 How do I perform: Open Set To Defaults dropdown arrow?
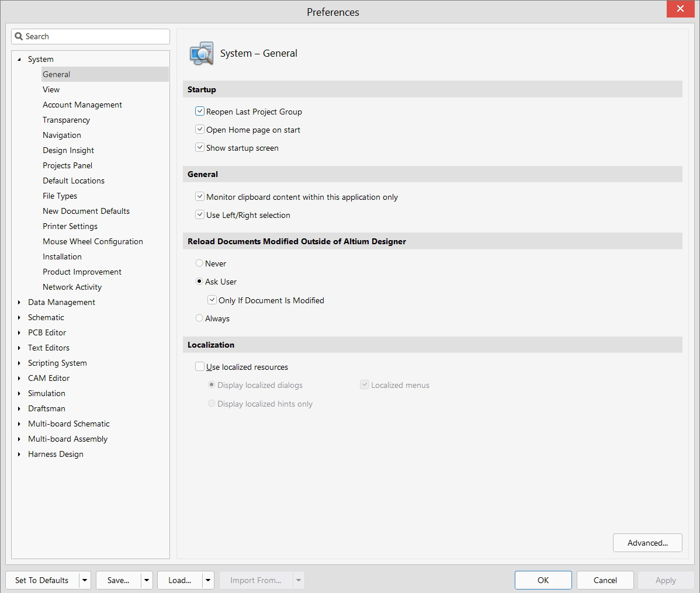coord(85,580)
